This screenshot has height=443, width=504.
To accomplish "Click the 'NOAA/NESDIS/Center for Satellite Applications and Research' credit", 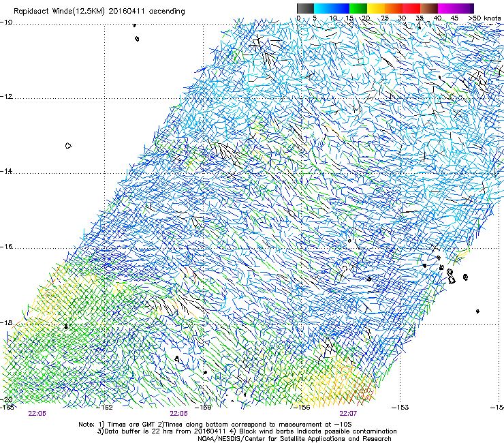I will click(294, 439).
